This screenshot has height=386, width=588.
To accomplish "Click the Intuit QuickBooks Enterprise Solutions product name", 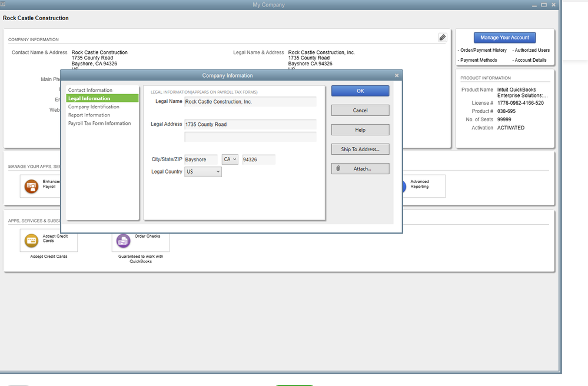I will (522, 92).
